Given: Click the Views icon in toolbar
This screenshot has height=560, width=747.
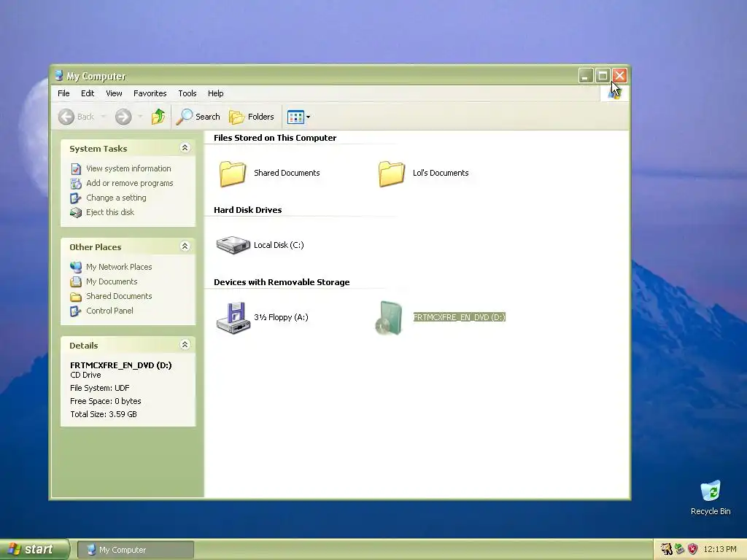Looking at the screenshot, I should click(295, 117).
